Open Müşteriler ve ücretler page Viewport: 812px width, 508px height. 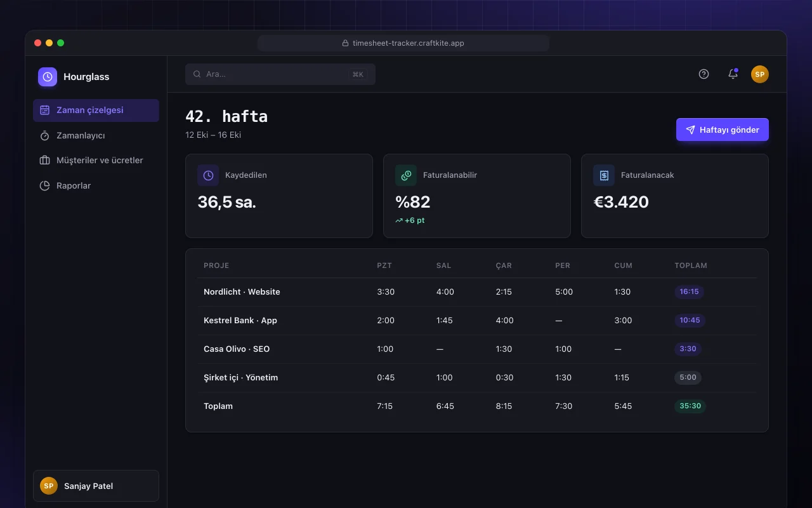[96, 160]
